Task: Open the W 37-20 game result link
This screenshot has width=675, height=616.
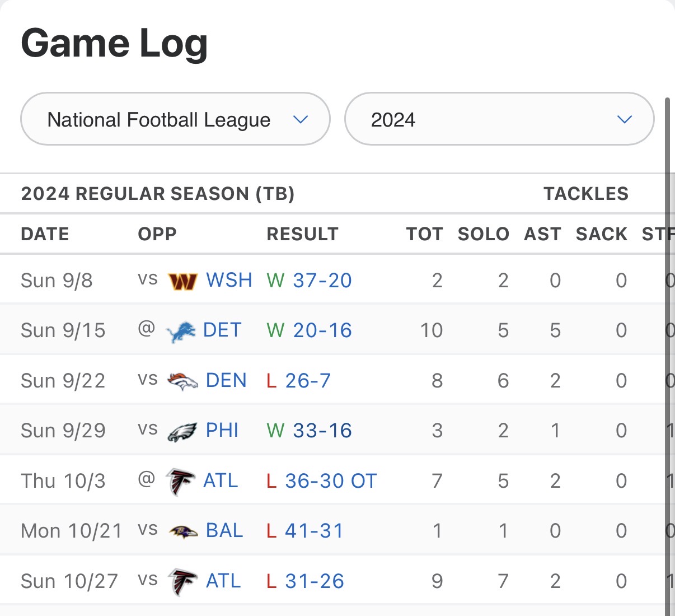Action: click(x=322, y=281)
